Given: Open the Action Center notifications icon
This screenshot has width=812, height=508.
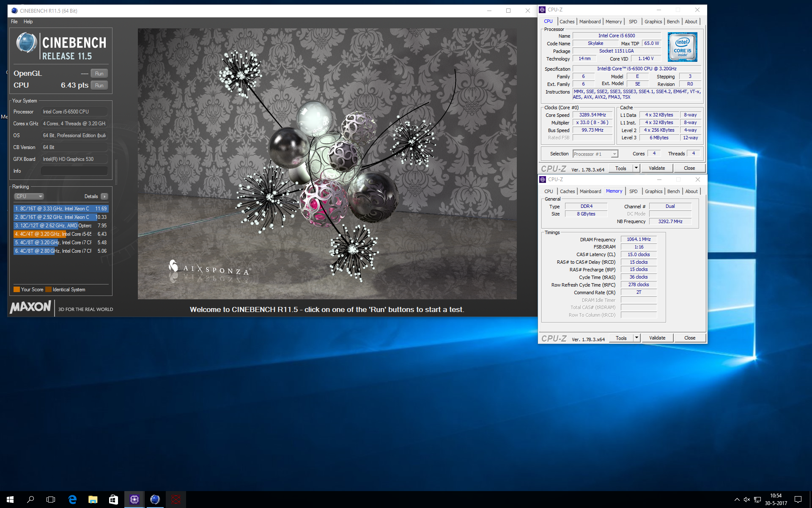Looking at the screenshot, I should click(798, 500).
